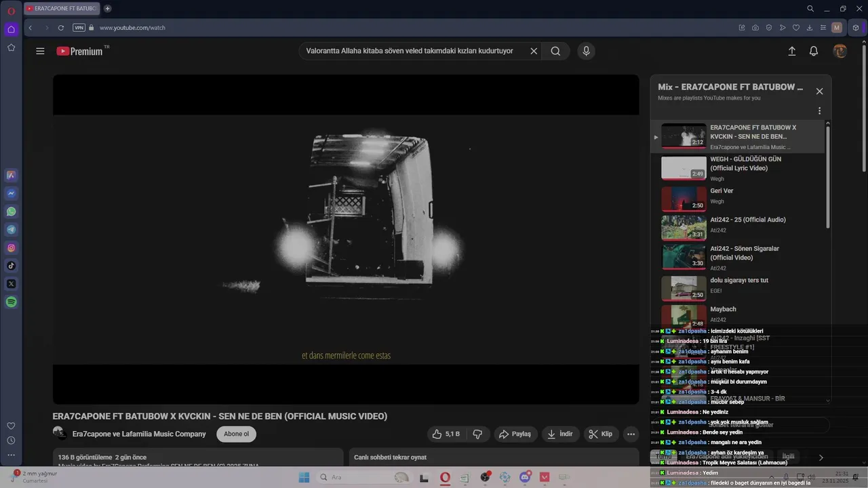
Task: Open the Opera main menu logo
Action: pos(11,11)
